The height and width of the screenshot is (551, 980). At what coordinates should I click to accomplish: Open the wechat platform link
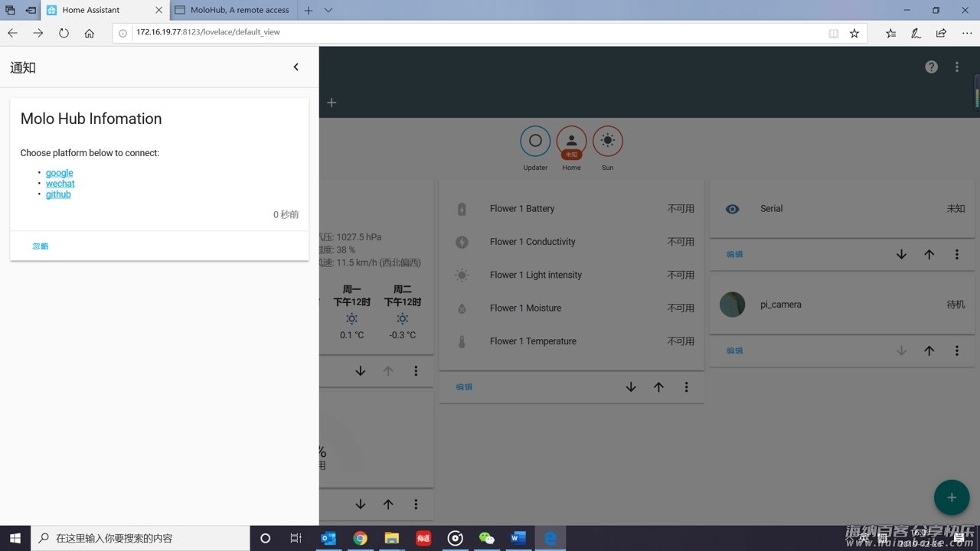60,184
